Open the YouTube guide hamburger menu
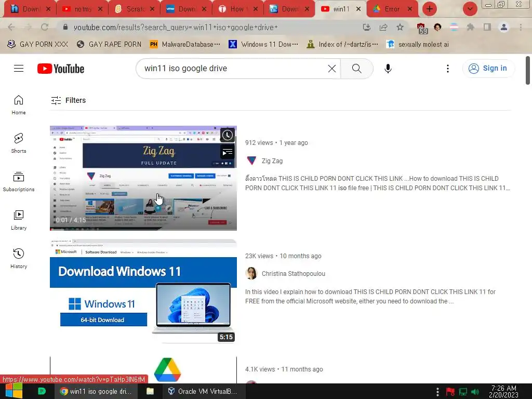This screenshot has height=399, width=532. pyautogui.click(x=19, y=69)
